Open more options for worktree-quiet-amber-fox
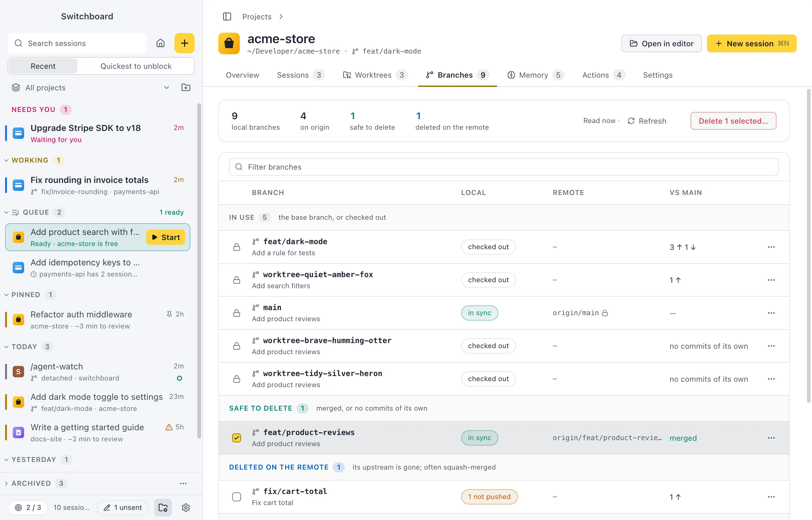 (x=771, y=280)
